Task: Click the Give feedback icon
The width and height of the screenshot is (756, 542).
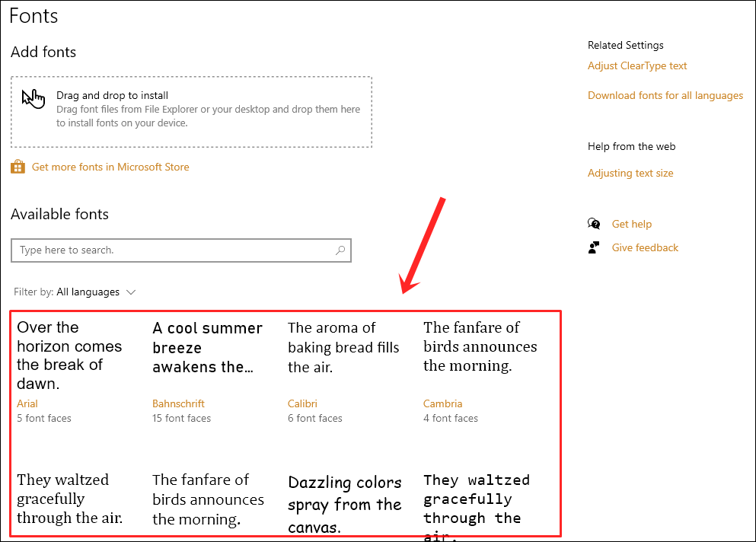Action: pos(595,247)
